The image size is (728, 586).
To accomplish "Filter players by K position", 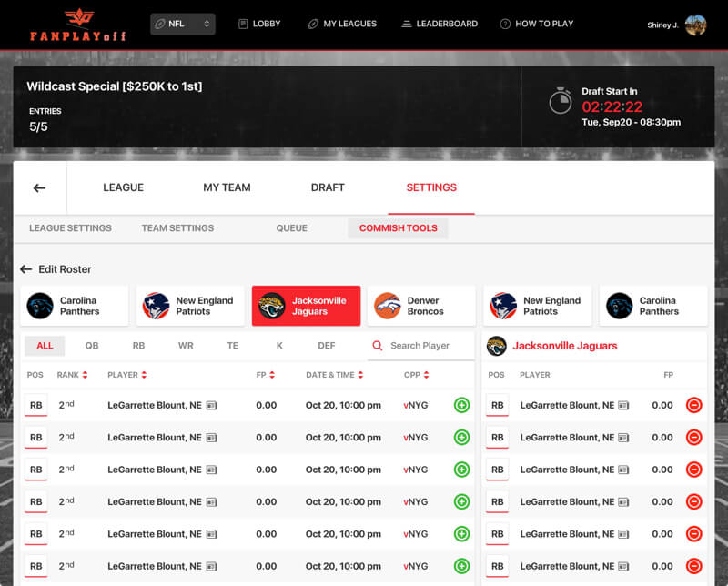I will pyautogui.click(x=279, y=346).
